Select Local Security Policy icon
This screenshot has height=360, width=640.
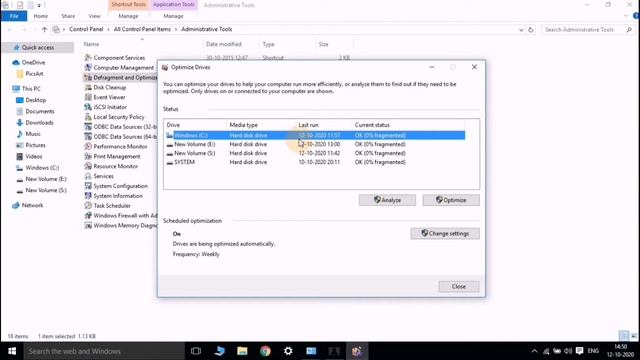click(x=88, y=117)
